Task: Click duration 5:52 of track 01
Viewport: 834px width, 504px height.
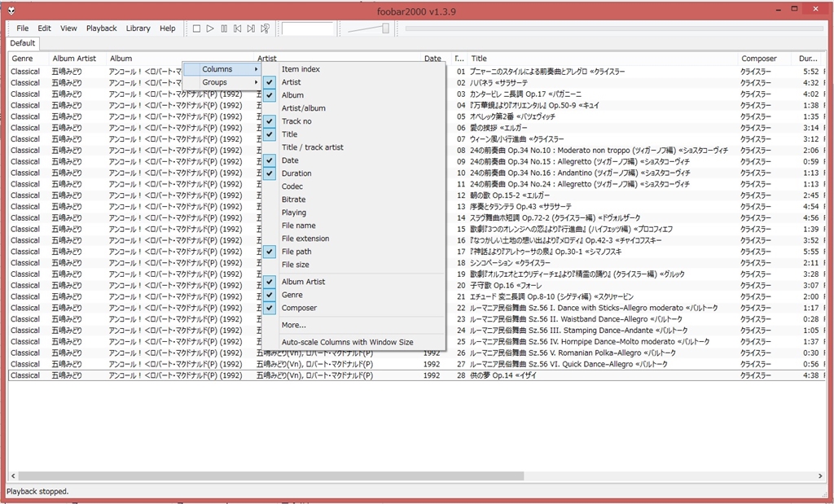Action: coord(810,71)
